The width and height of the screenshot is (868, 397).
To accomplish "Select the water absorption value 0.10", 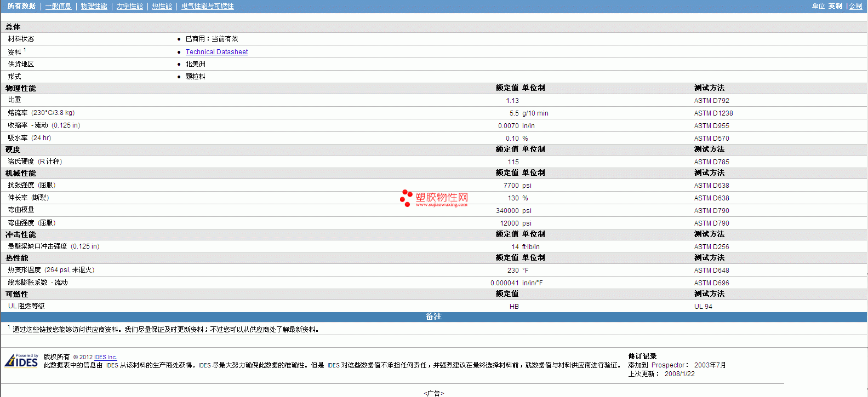I will (512, 139).
